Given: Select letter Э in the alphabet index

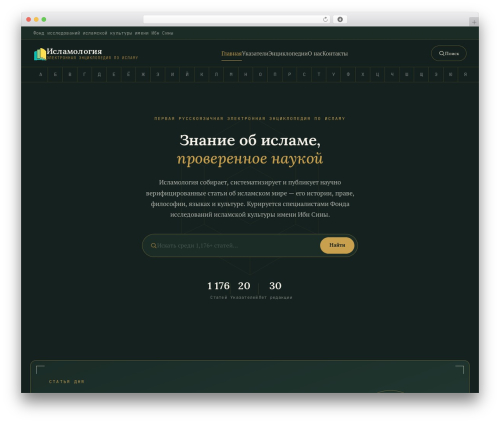Looking at the screenshot, I should [x=436, y=74].
